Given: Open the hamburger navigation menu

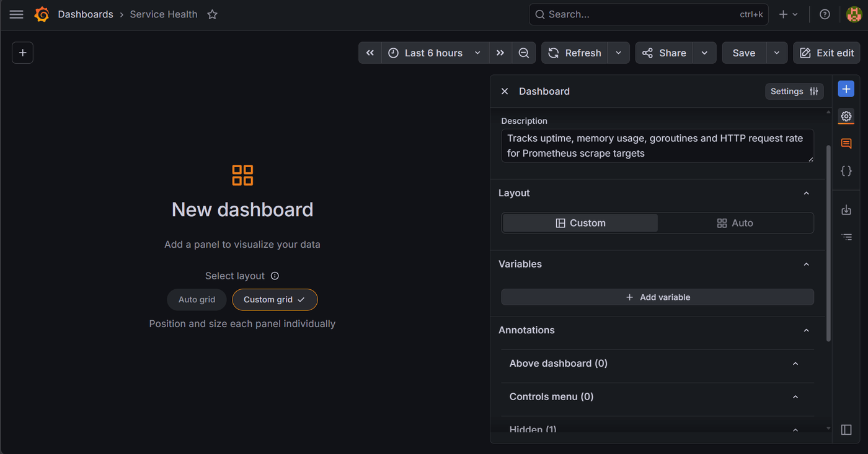Looking at the screenshot, I should coord(17,14).
